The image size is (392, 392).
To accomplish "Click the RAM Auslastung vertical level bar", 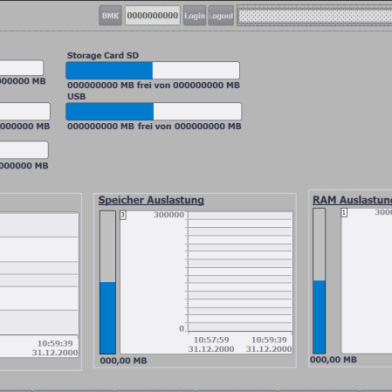I will [319, 281].
